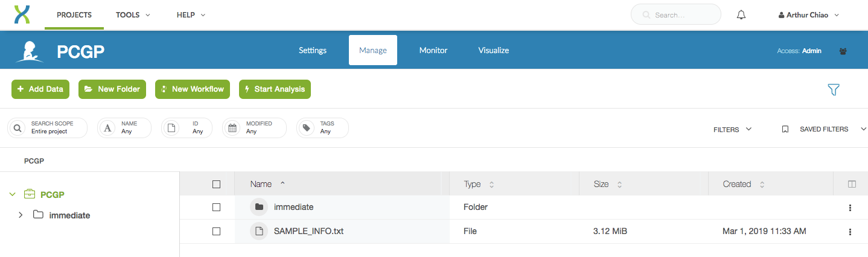The width and height of the screenshot is (868, 257).
Task: Open the Modified date filter pill
Action: pos(254,128)
